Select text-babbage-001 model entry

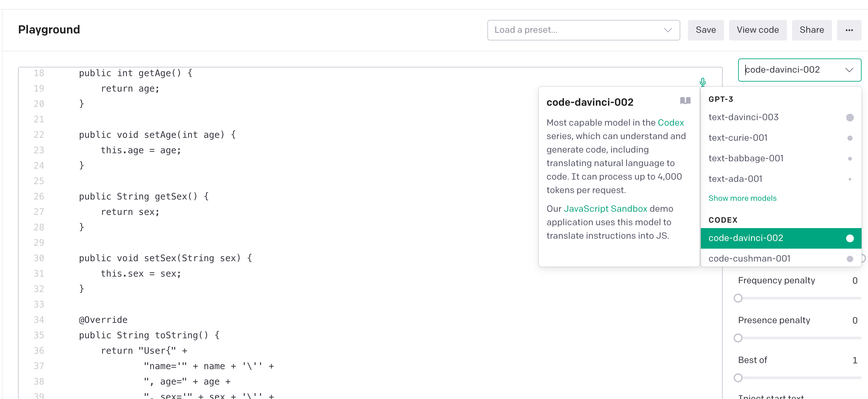coord(746,158)
